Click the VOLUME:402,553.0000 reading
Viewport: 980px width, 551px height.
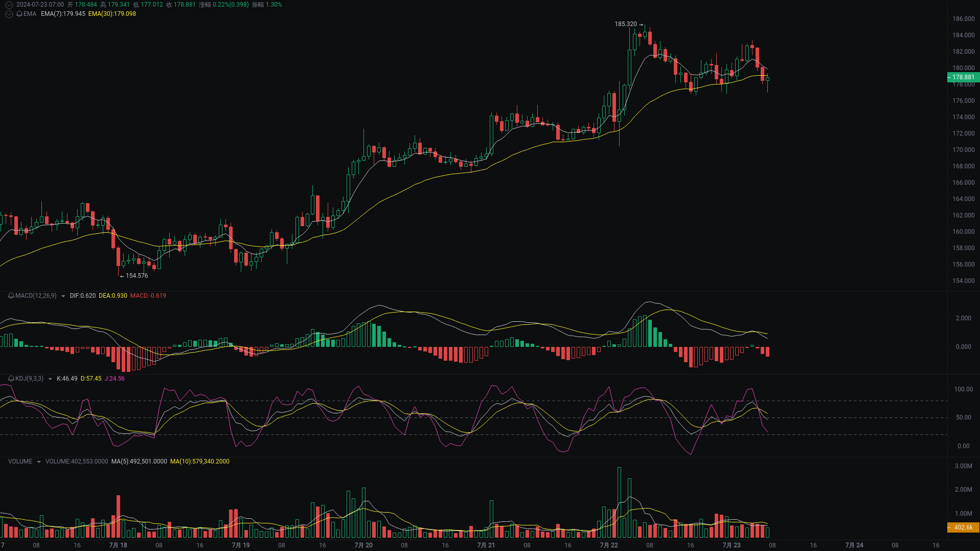tap(77, 461)
